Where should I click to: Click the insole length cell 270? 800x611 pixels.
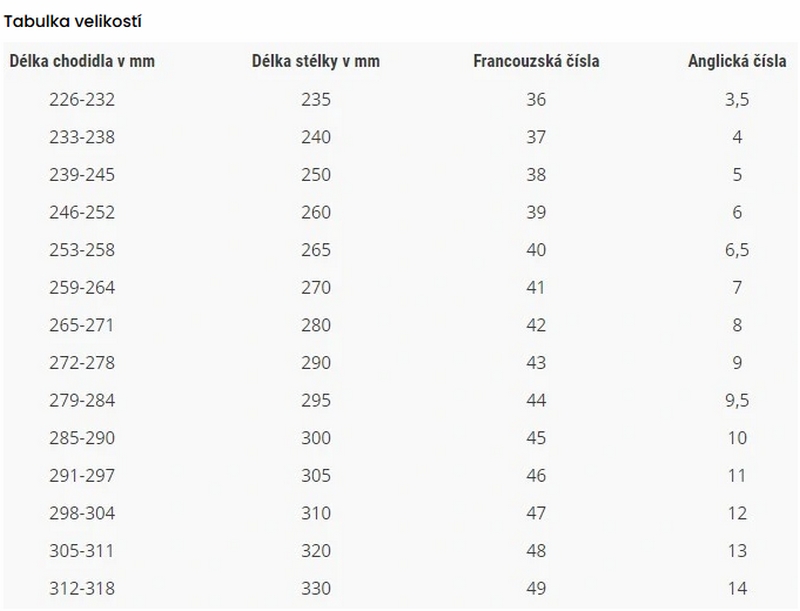tap(315, 288)
